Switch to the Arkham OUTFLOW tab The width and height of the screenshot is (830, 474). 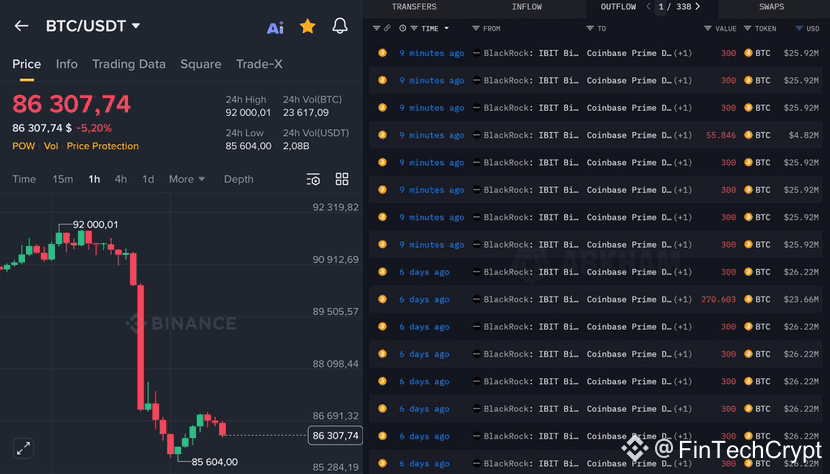[x=618, y=7]
